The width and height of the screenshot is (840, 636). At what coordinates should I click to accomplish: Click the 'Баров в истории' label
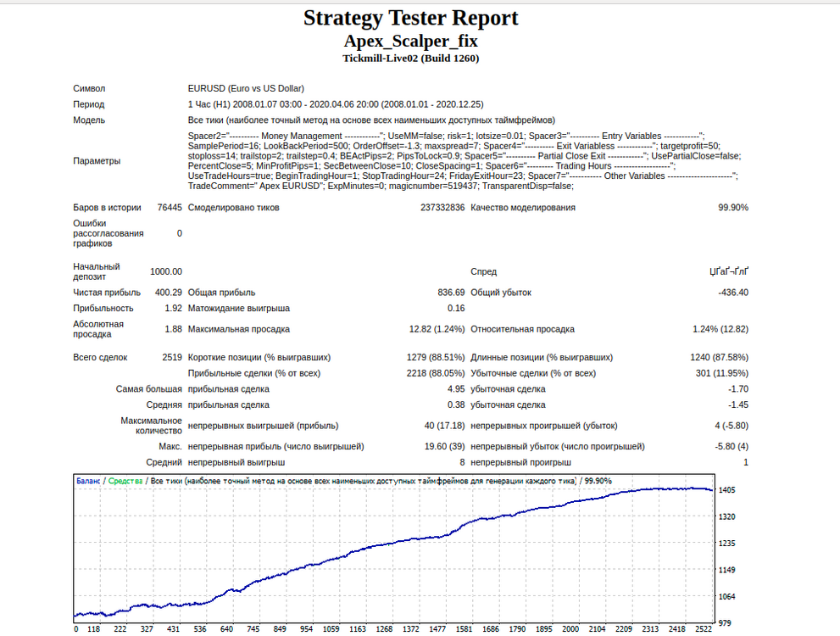[107, 208]
